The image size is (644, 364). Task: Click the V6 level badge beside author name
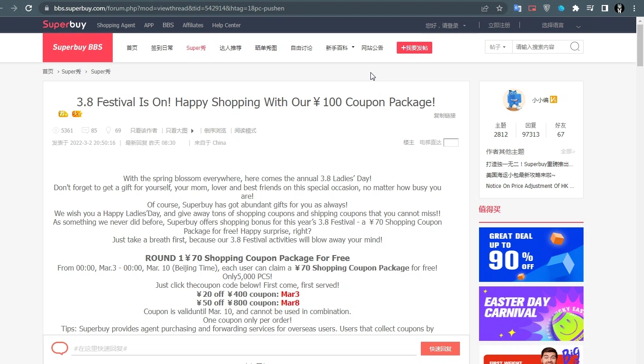(x=554, y=99)
